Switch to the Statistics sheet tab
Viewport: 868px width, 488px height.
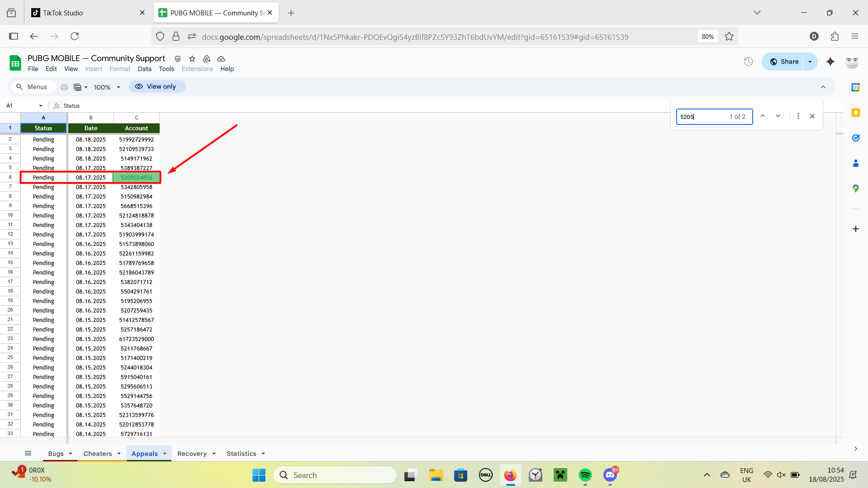click(x=242, y=454)
